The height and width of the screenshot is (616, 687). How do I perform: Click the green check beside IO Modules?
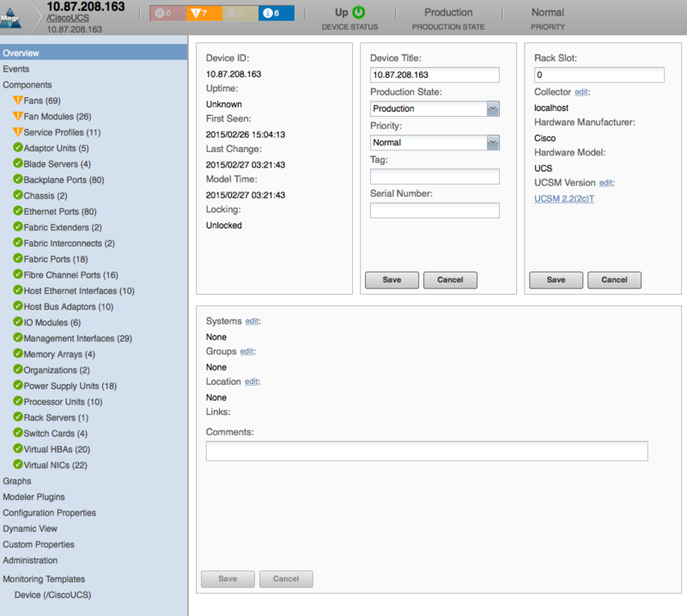coord(18,321)
